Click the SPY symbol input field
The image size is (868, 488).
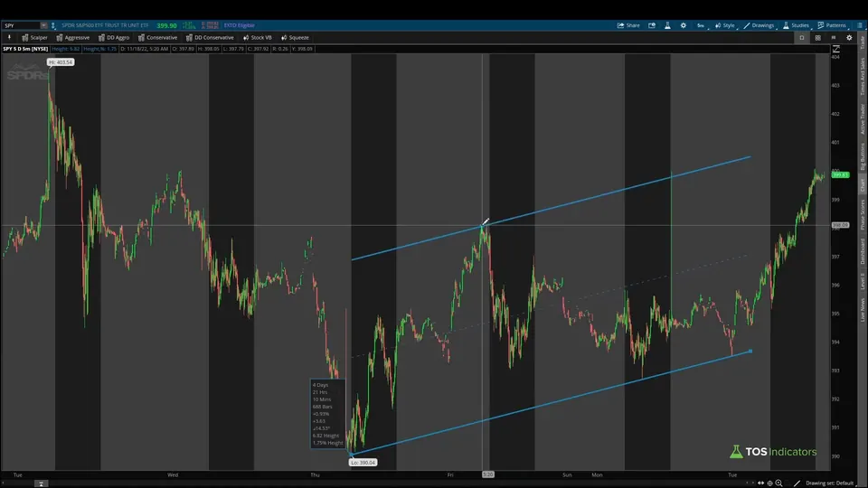pyautogui.click(x=21, y=25)
